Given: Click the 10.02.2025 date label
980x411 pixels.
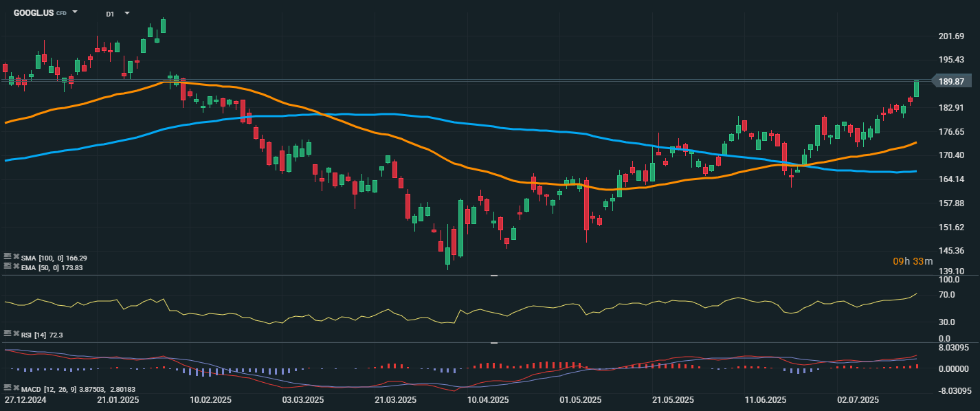Looking at the screenshot, I should (x=211, y=399).
